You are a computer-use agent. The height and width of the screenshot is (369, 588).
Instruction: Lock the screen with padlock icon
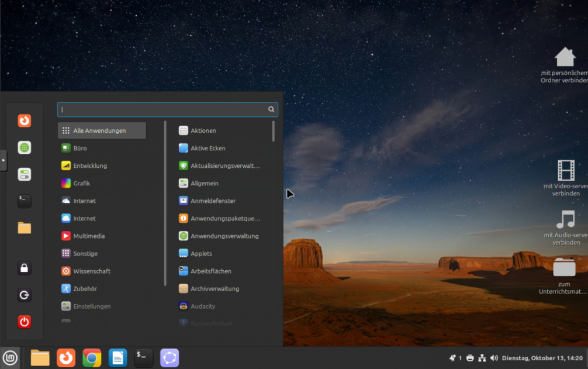pos(25,268)
